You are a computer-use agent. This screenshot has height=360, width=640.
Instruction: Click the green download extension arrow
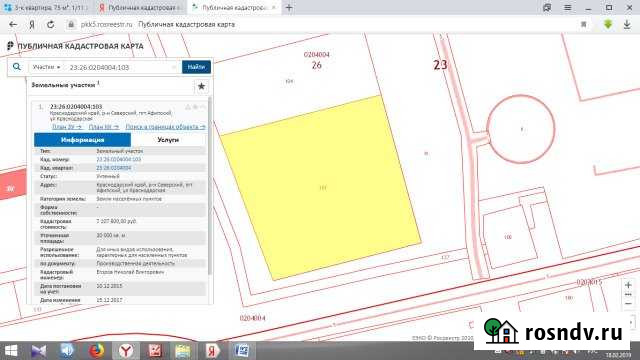tap(608, 24)
